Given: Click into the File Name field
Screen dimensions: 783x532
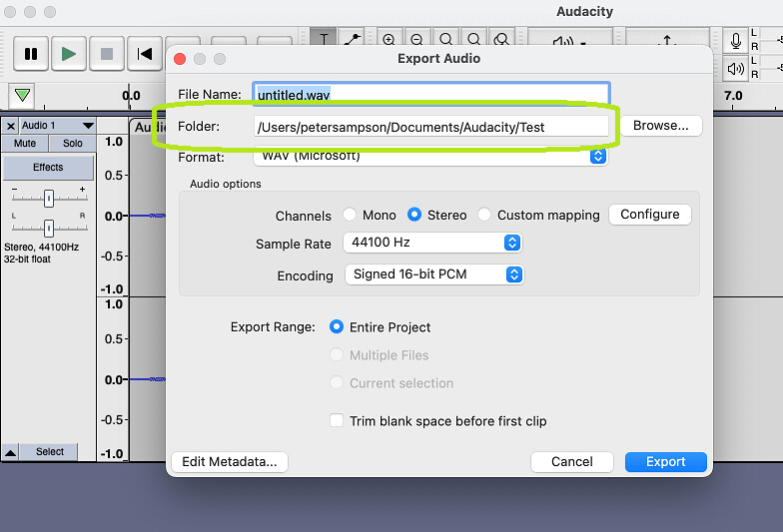Looking at the screenshot, I should point(431,94).
